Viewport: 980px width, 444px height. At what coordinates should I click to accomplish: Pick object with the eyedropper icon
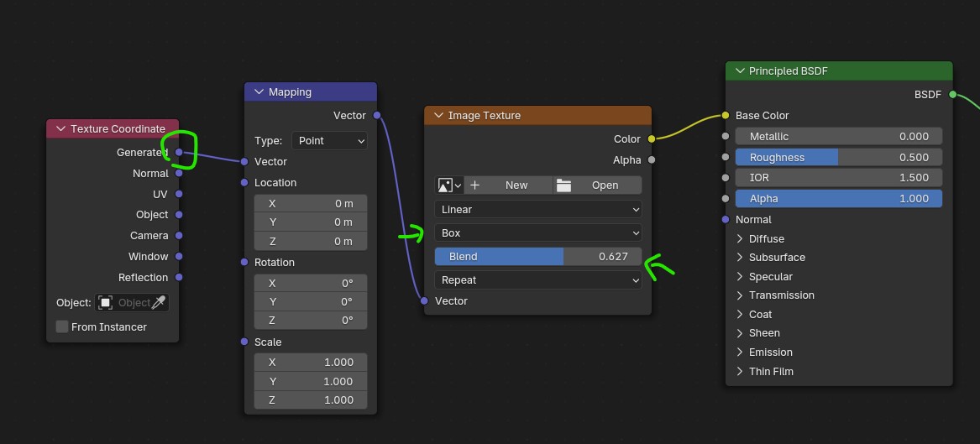[160, 303]
